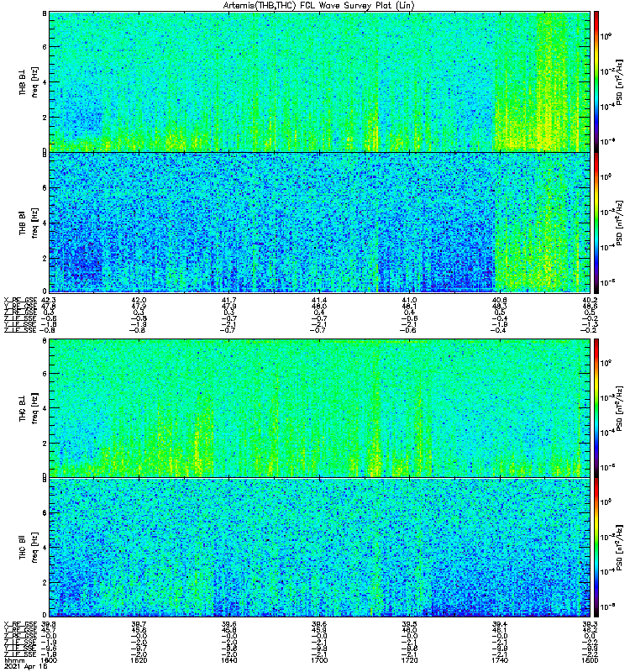This screenshot has height=672, width=630.
Task: Click the 1600 time label beside hhmm
Action: click(48, 660)
